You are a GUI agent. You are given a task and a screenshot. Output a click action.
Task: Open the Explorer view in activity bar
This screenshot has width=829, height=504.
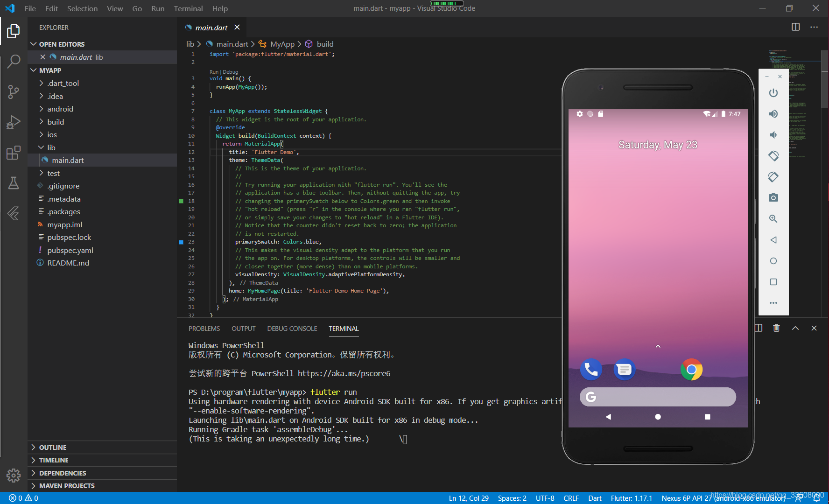[x=14, y=31]
